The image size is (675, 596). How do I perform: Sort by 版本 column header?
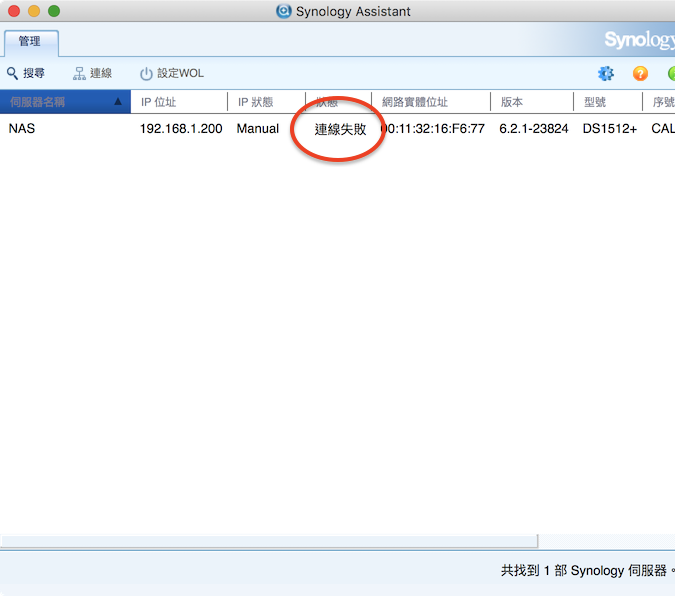tap(532, 102)
